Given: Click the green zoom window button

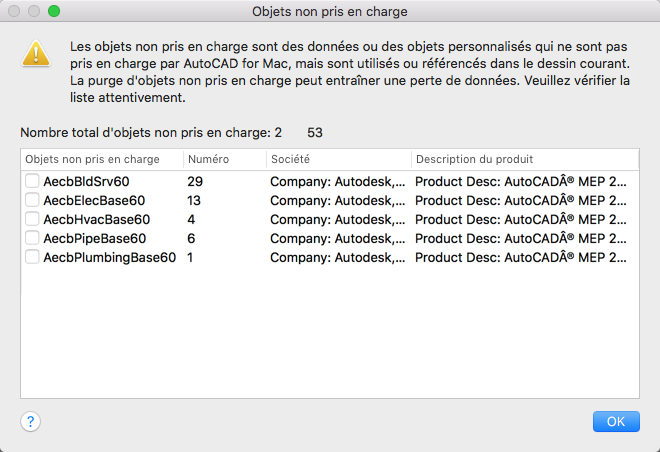Looking at the screenshot, I should [54, 12].
